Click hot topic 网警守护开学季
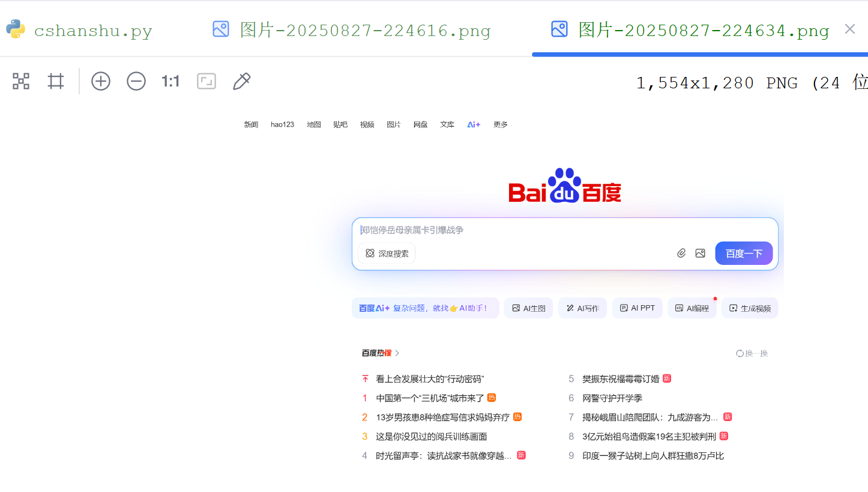This screenshot has height=492, width=868. (612, 398)
